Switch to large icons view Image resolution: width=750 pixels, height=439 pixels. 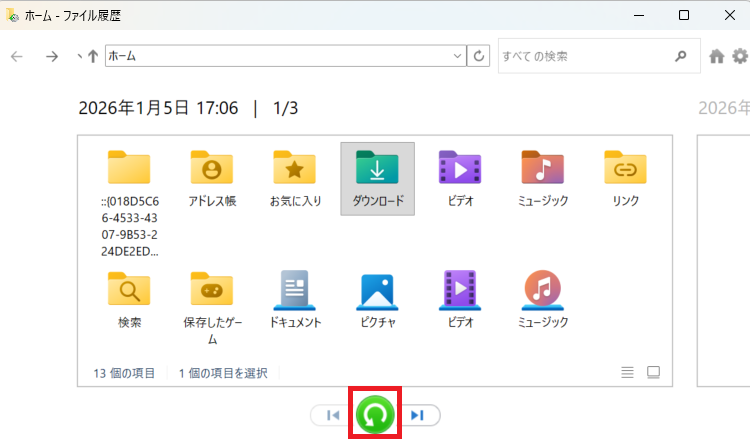[653, 372]
